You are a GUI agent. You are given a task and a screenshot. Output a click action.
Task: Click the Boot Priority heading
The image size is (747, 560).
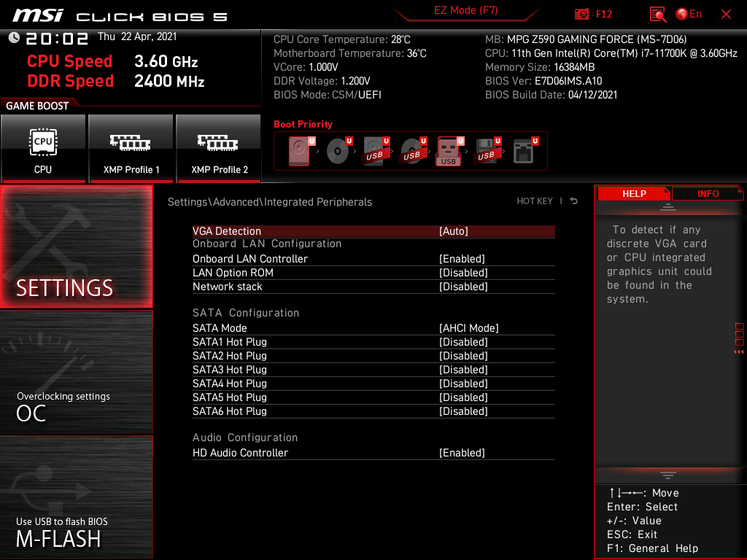pyautogui.click(x=303, y=124)
